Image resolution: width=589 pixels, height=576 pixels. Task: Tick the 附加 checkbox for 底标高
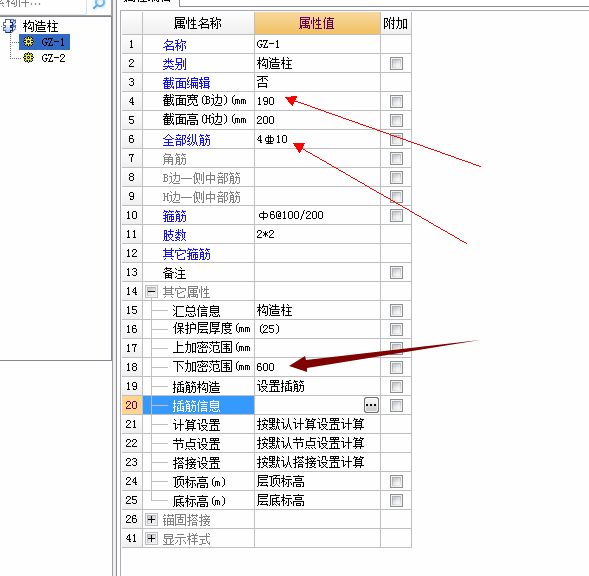coord(396,500)
